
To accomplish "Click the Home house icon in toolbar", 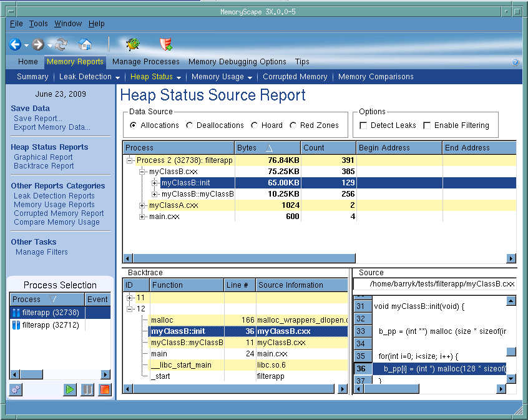I will click(85, 44).
